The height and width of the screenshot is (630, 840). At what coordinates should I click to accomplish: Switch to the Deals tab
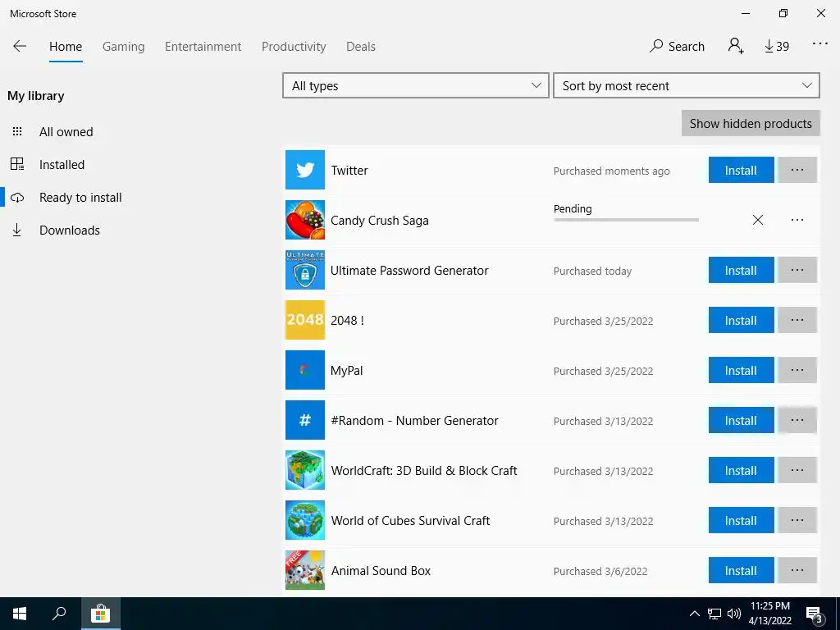[361, 47]
